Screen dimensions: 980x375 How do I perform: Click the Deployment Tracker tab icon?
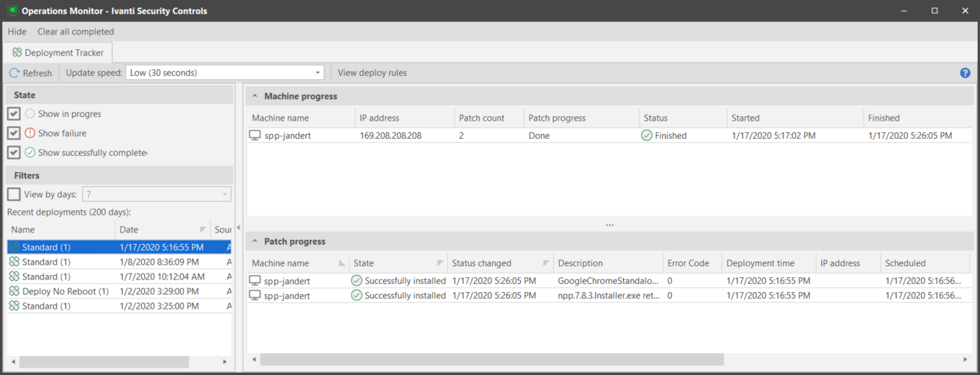tap(17, 53)
